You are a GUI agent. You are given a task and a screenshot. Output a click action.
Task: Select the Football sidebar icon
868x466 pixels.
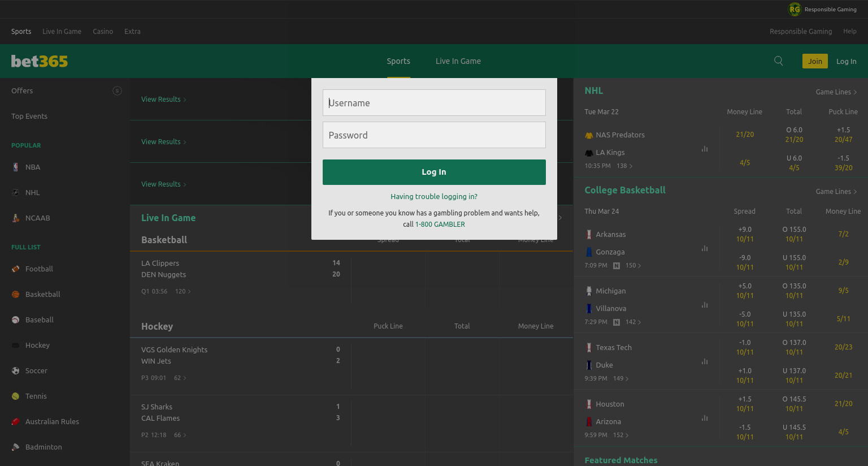[15, 269]
